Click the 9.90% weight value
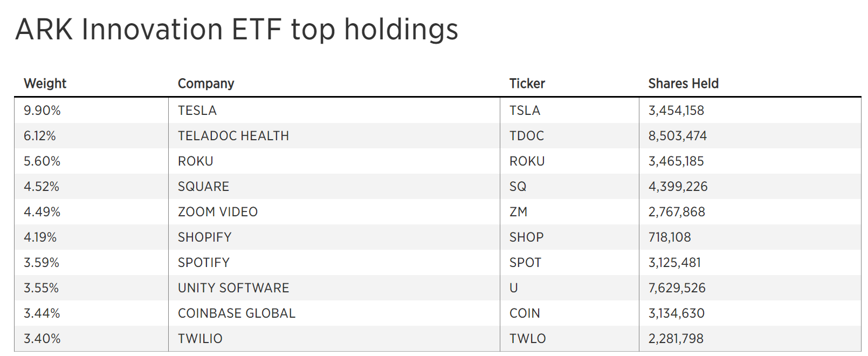Image resolution: width=868 pixels, height=356 pixels. point(42,111)
